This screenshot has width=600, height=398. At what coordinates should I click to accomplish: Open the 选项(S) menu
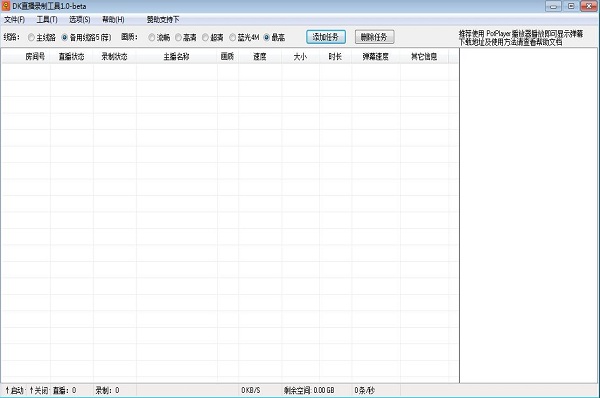(x=80, y=20)
